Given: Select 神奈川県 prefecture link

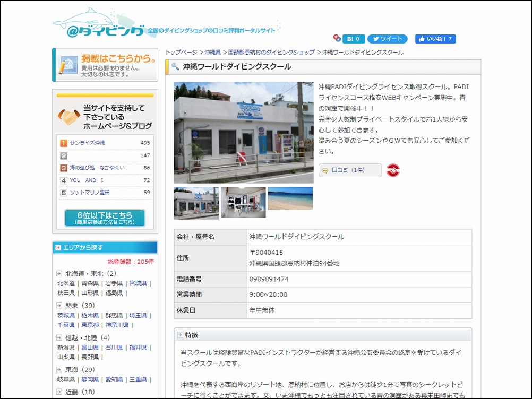Looking at the screenshot, I should pyautogui.click(x=117, y=325).
